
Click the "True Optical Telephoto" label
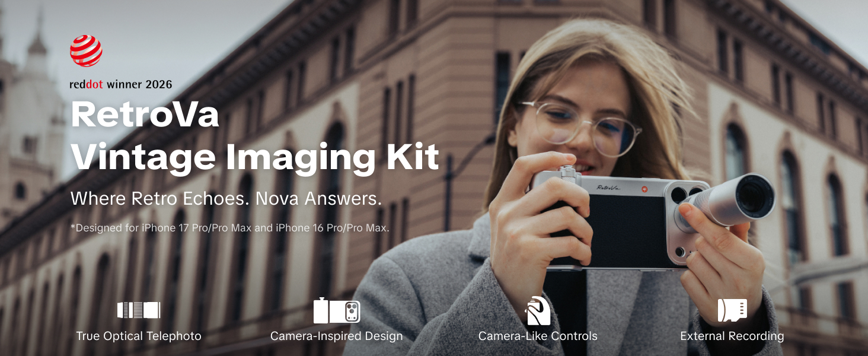coord(139,336)
